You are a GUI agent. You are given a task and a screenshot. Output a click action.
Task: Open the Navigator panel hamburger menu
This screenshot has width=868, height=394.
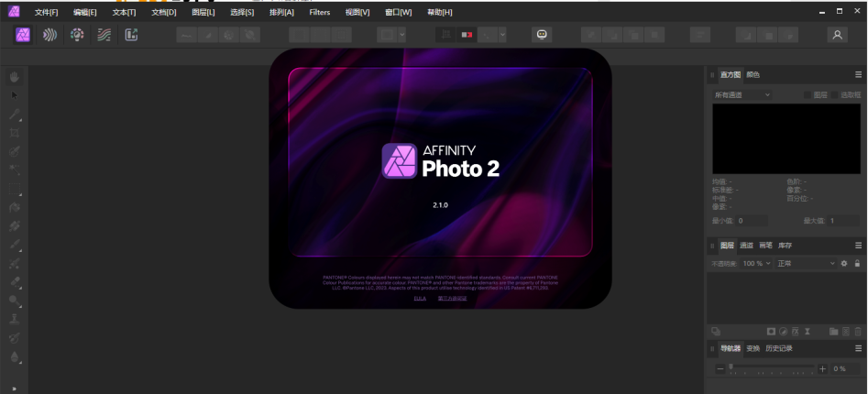click(859, 348)
